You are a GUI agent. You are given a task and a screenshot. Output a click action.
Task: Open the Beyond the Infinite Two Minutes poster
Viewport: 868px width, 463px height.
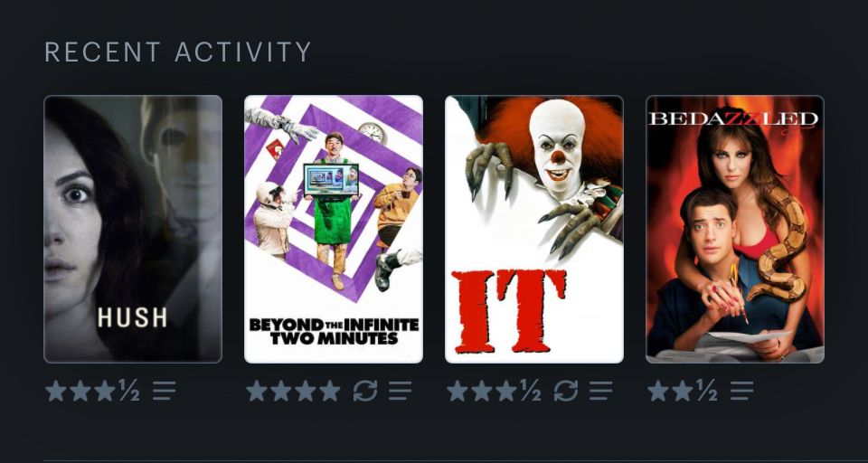[334, 230]
